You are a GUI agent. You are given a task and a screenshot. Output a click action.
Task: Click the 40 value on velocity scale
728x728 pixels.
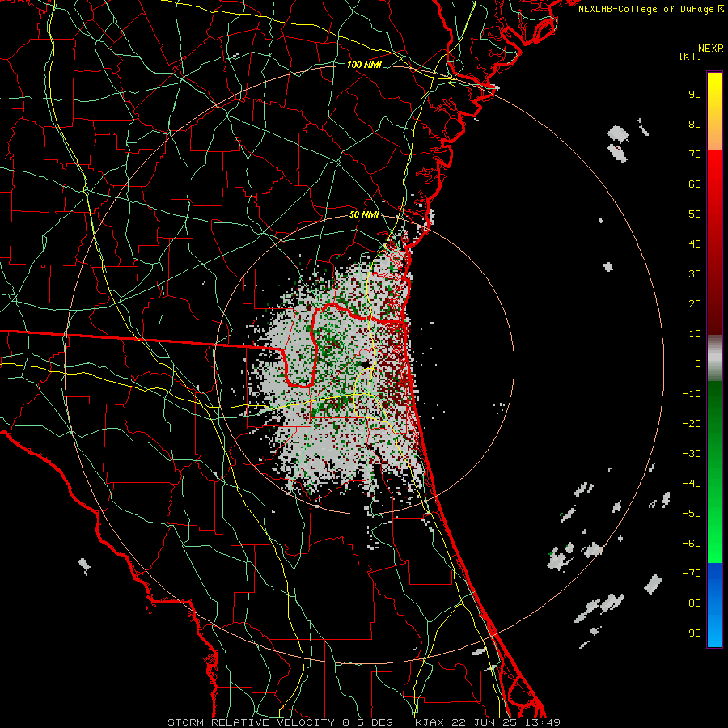[x=695, y=244]
